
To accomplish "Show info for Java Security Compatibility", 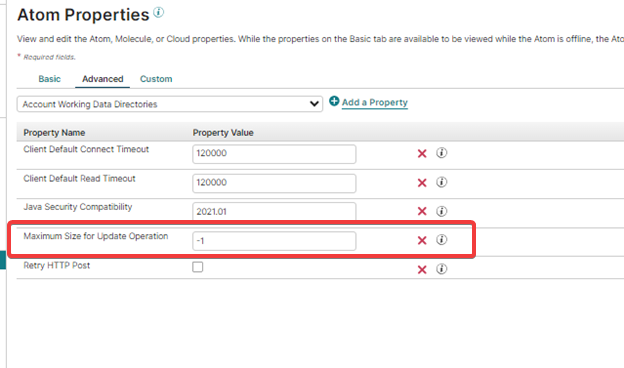I will 441,211.
